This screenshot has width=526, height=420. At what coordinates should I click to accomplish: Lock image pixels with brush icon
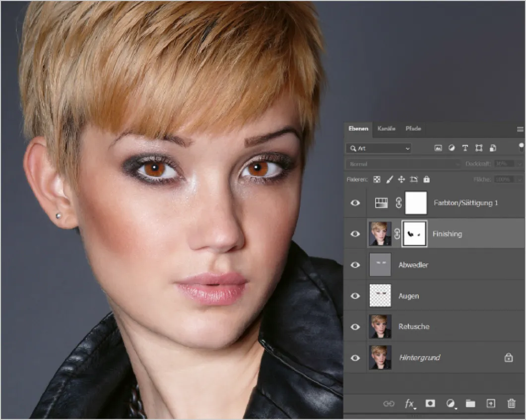[x=390, y=180]
